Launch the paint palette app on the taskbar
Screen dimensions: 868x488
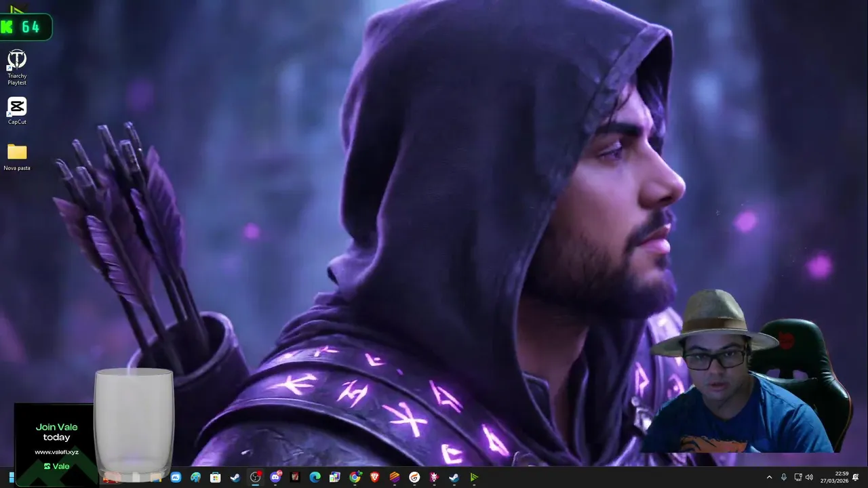coord(195,477)
